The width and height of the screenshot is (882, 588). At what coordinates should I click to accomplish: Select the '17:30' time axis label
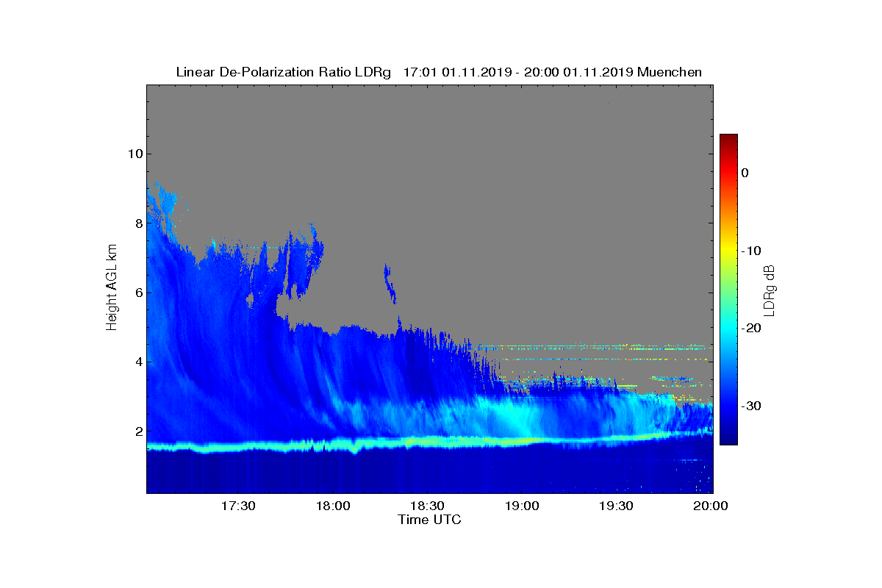coord(238,506)
